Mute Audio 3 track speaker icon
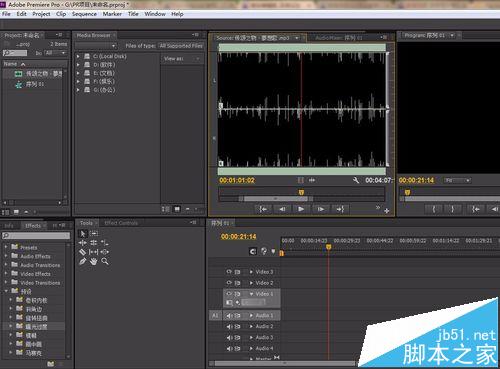Viewport: 500px width, 369px height. coord(229,337)
